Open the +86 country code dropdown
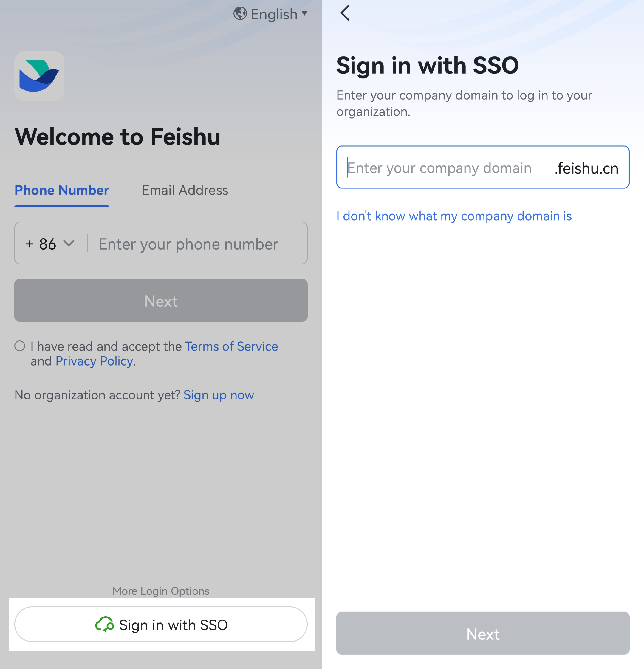The width and height of the screenshot is (644, 669). coord(49,244)
